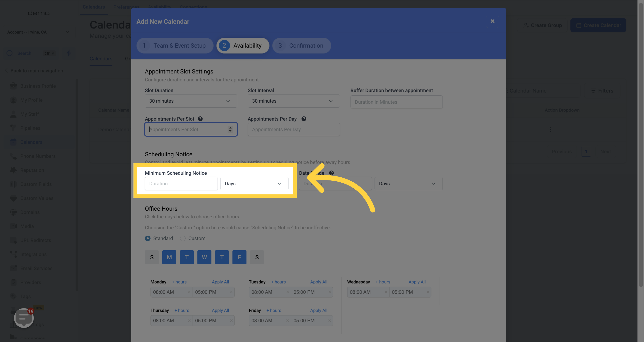Click the Minimum Scheduling Notice Duration field
The image size is (644, 342).
coord(181,184)
